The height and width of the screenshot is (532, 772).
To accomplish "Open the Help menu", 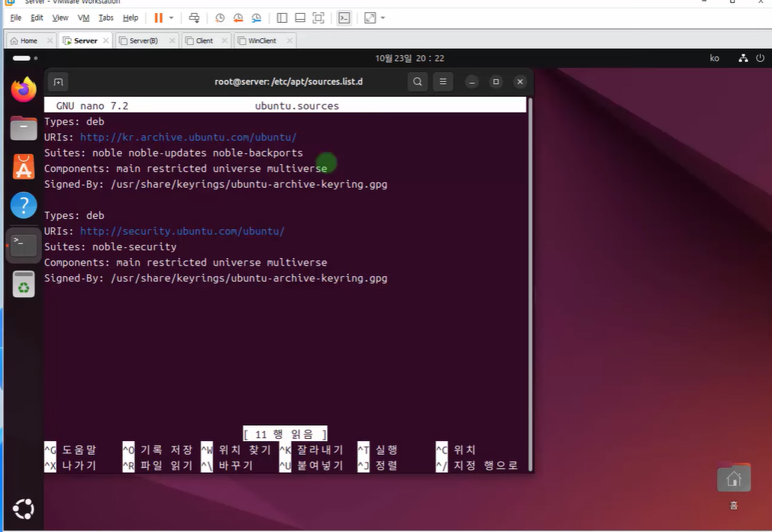I will (x=131, y=18).
